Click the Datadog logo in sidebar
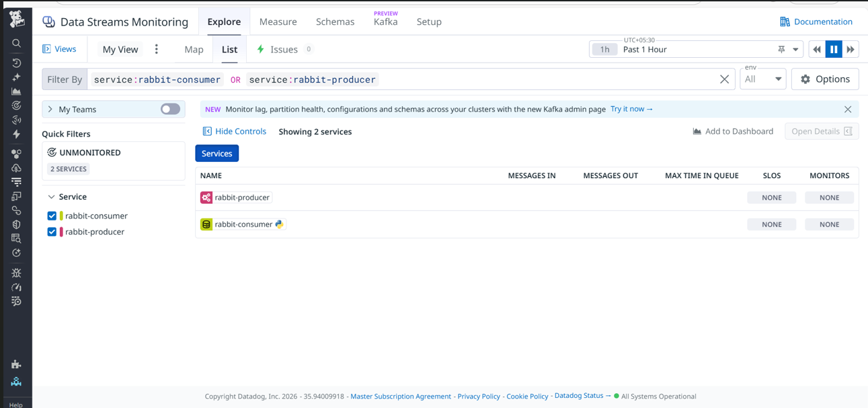Screen dimensions: 868x408 click(17, 19)
